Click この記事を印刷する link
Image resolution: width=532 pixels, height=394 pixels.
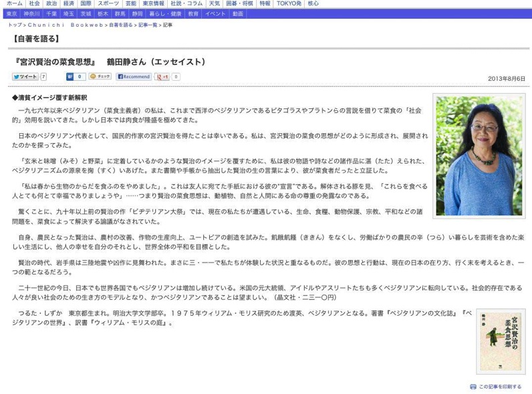(x=500, y=387)
